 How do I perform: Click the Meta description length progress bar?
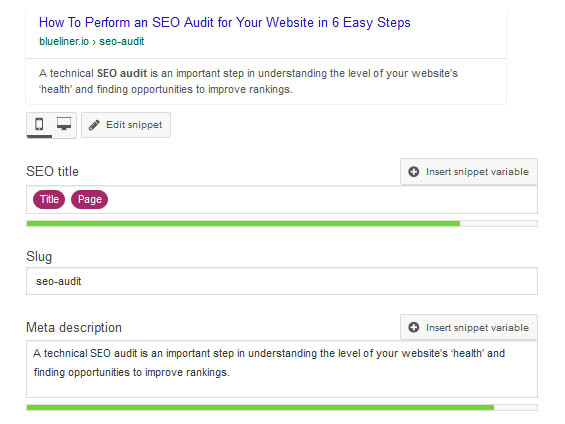[x=282, y=407]
